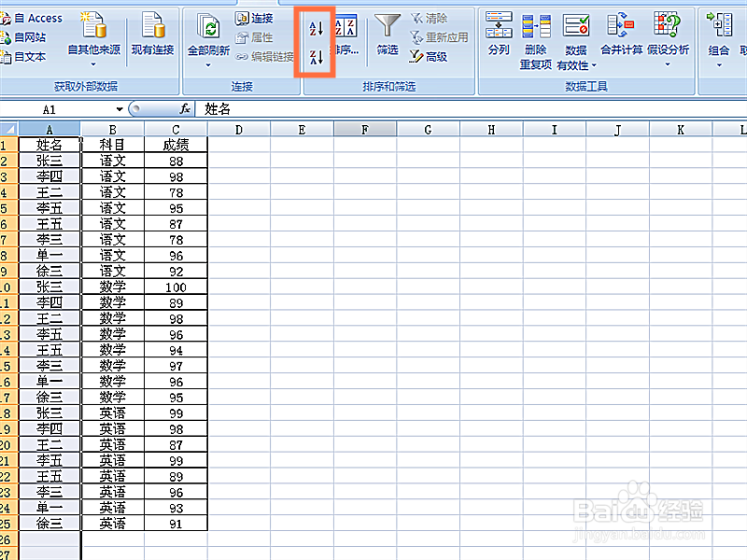Click cell A9 with 徐三
747x560 pixels.
pyautogui.click(x=49, y=271)
